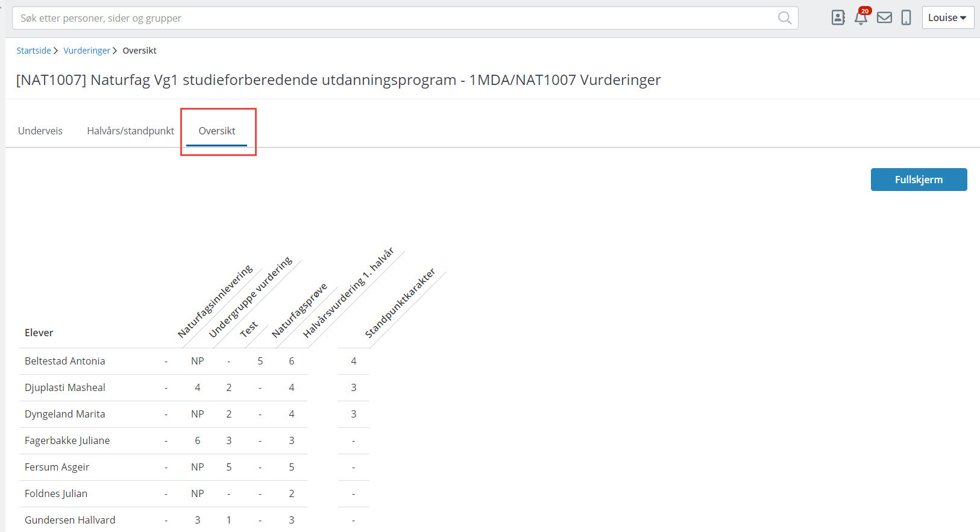This screenshot has width=980, height=532.
Task: Go to Startside breadcrumb link
Action: (34, 51)
